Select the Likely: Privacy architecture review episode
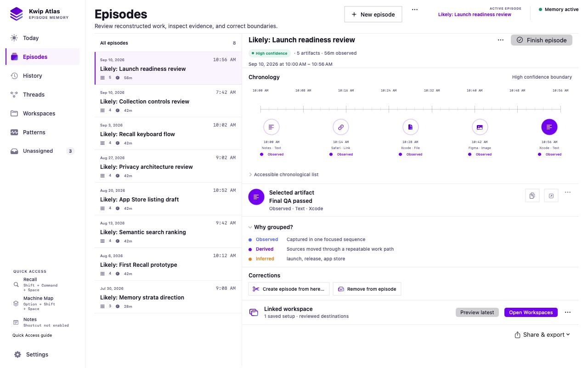This screenshot has width=588, height=368. [x=168, y=166]
